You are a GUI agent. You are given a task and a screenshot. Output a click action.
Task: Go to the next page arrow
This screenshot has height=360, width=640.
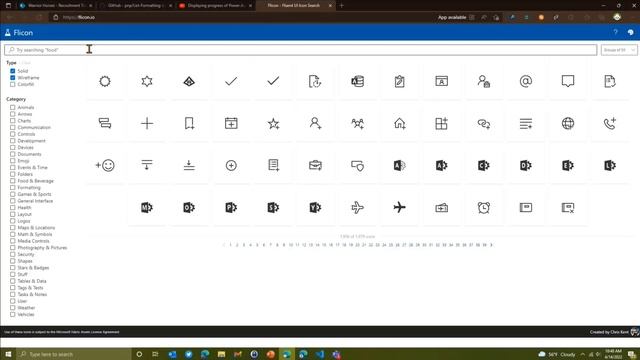click(491, 245)
